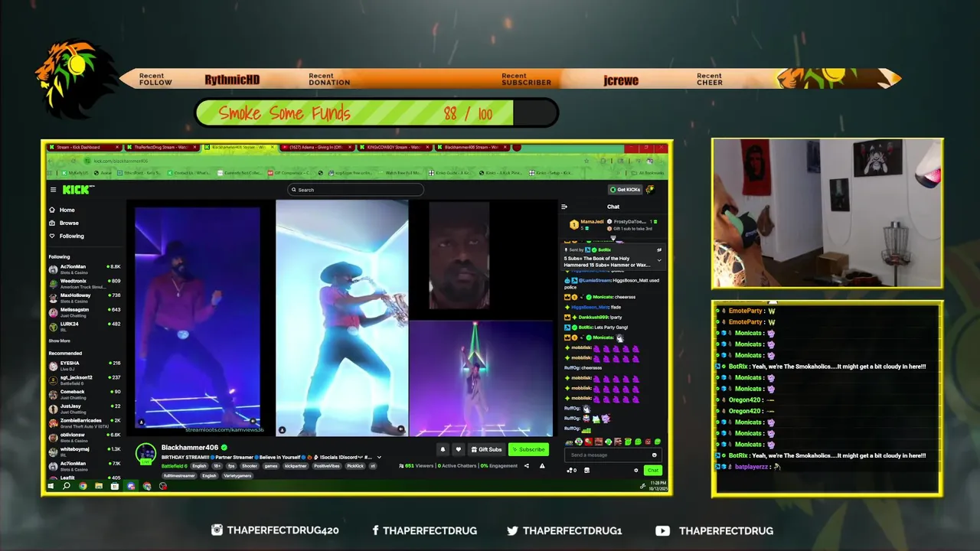Screen dimensions: 980x551
Task: Collapse the Kick sidebar with hamburger icon
Action: point(53,190)
